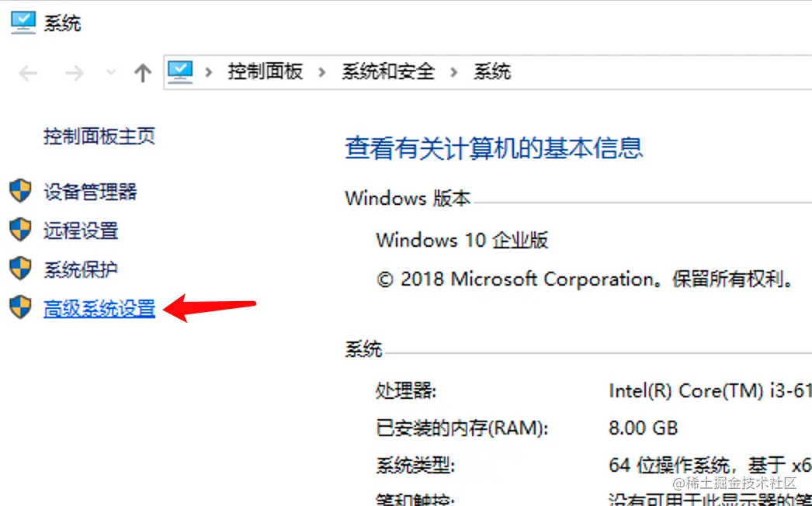Click the shield icon beside 远程设置
The width and height of the screenshot is (812, 506).
pyautogui.click(x=20, y=230)
